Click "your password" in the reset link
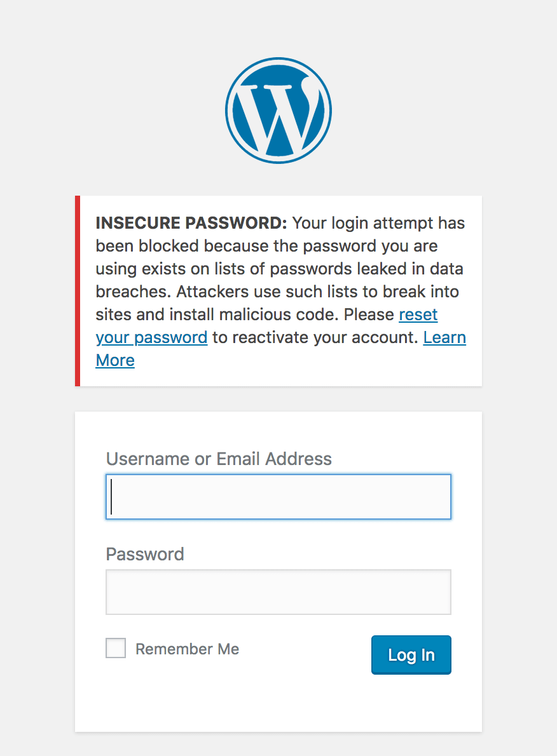Screen dimensions: 557x756 tap(151, 337)
